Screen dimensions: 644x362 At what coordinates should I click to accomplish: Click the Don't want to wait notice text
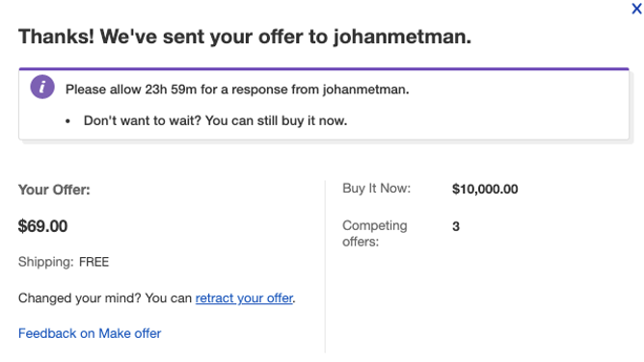(x=215, y=120)
